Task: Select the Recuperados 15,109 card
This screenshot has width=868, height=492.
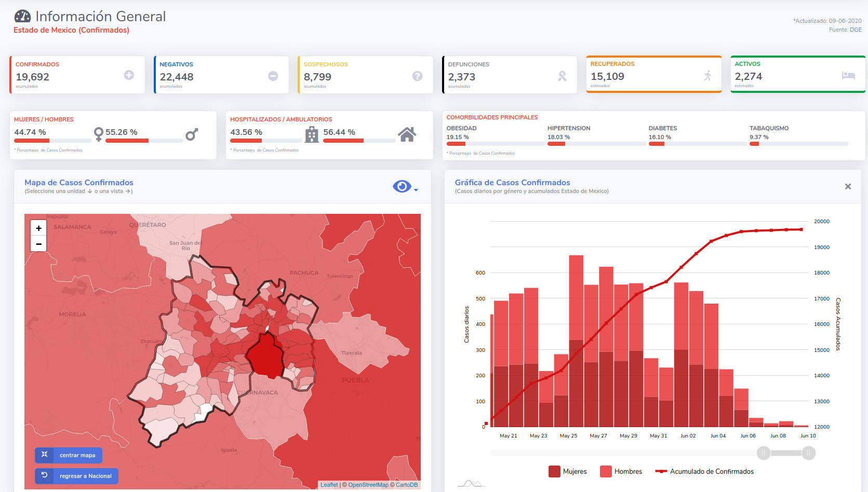Action: (654, 74)
